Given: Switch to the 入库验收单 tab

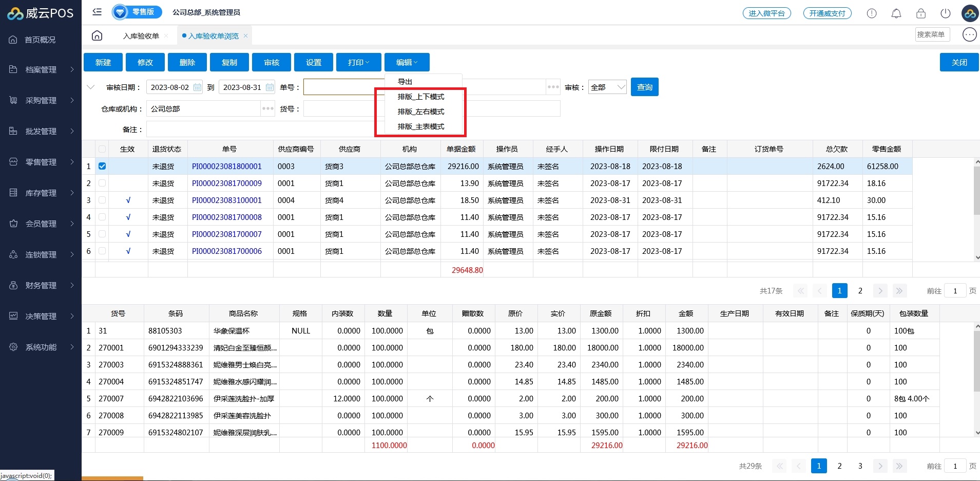Looking at the screenshot, I should point(141,36).
